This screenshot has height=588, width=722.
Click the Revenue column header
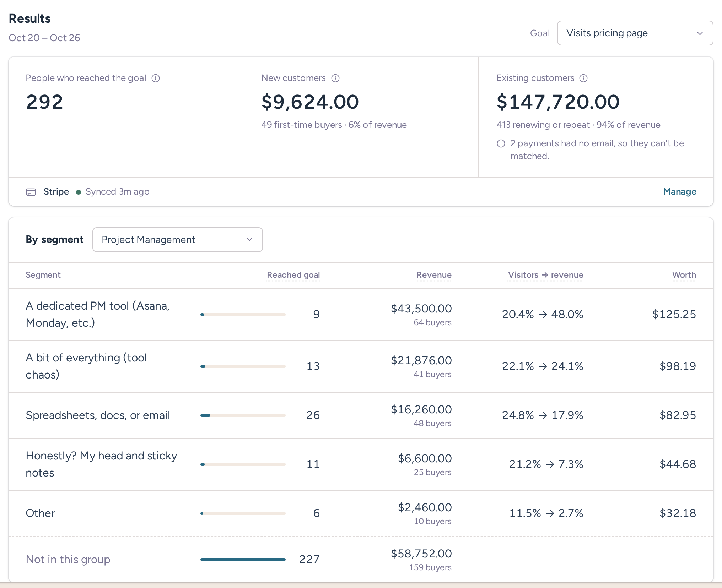tap(434, 275)
